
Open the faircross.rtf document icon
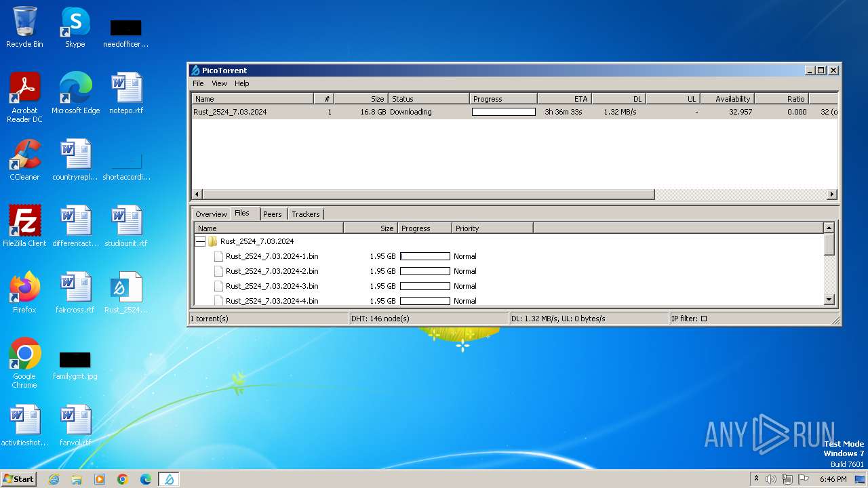[75, 293]
